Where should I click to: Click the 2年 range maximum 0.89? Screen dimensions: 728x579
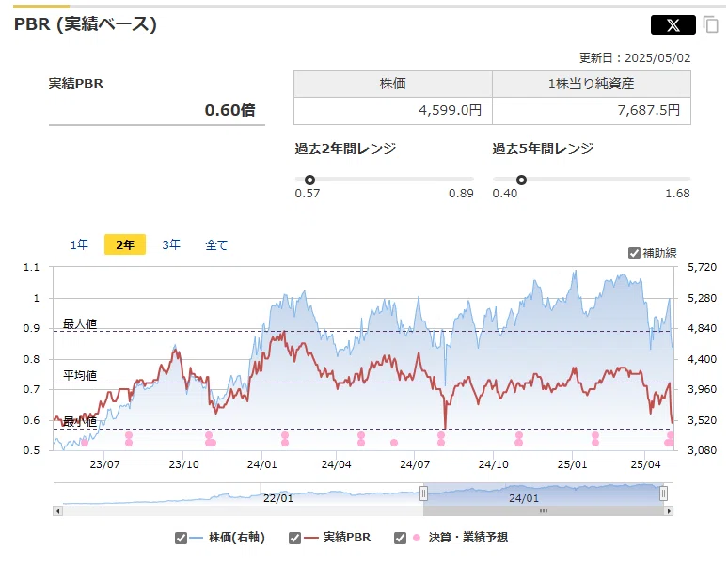(461, 194)
